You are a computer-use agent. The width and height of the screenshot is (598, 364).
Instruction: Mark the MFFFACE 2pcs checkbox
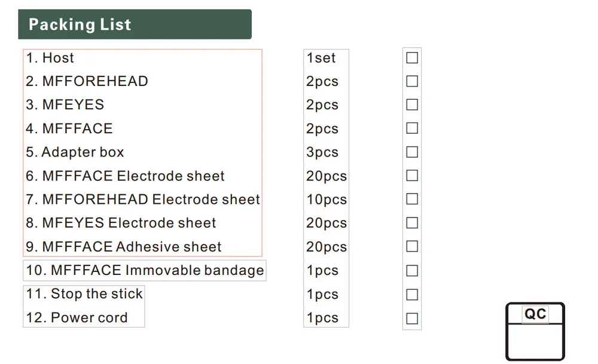[x=412, y=128]
